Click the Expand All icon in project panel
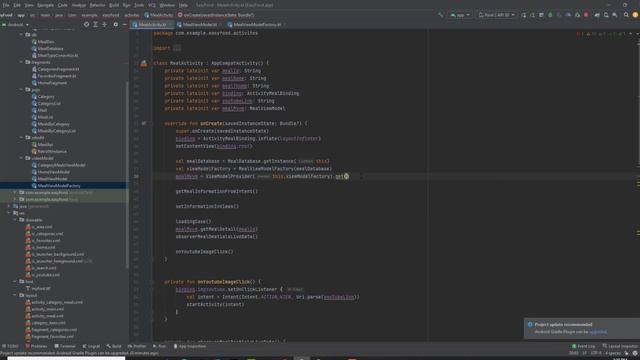 (x=95, y=24)
